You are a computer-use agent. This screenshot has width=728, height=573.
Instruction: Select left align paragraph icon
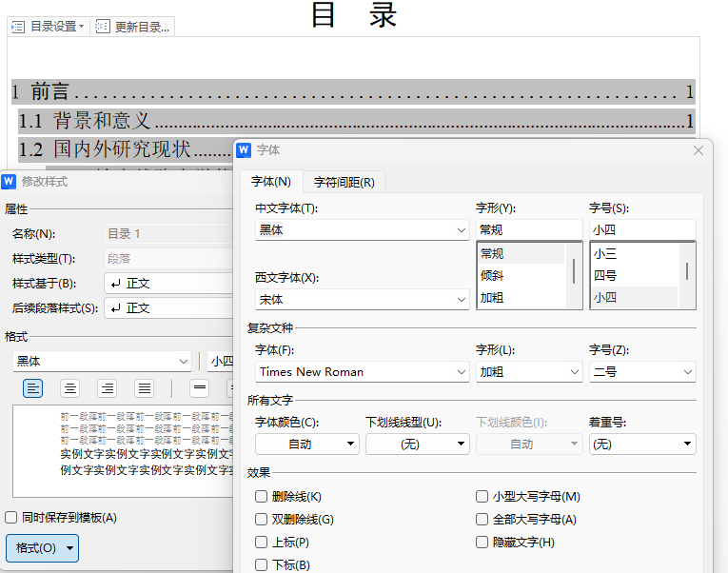[33, 387]
